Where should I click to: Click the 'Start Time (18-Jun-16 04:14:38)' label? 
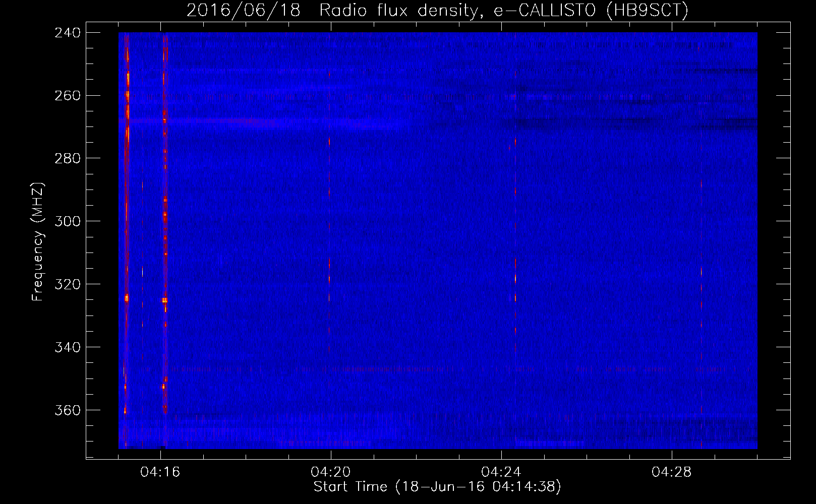[437, 487]
